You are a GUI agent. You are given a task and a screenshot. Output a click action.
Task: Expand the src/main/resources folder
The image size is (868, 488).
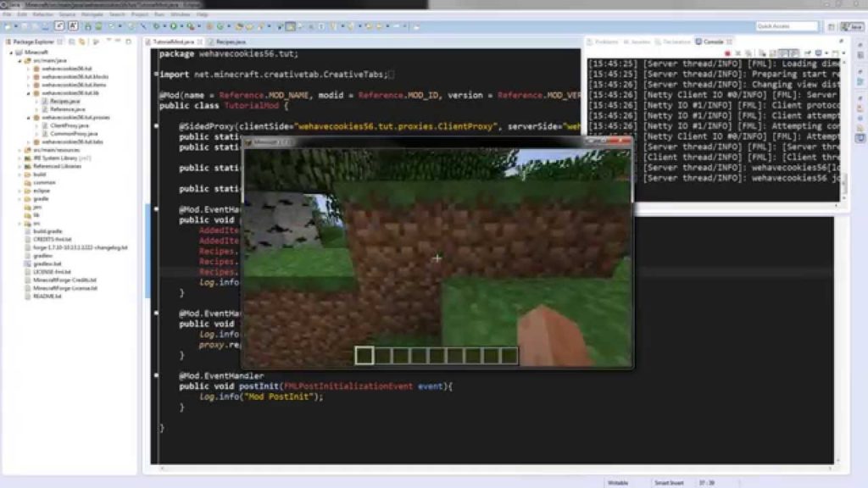[x=19, y=150]
